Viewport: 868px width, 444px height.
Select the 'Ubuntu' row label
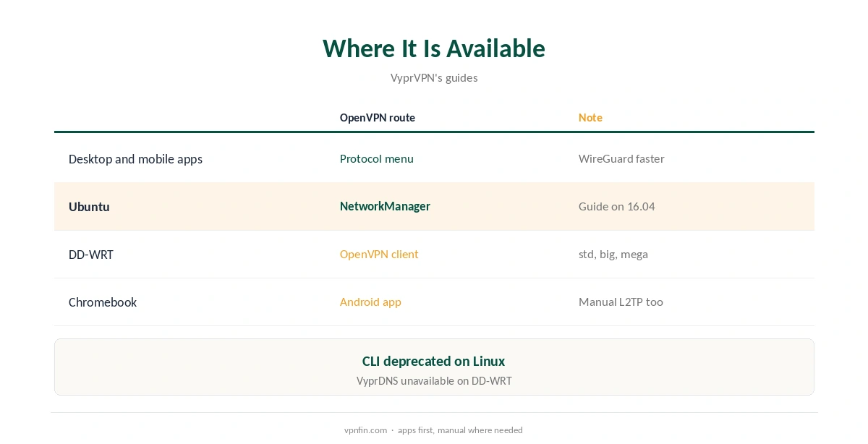(x=89, y=207)
